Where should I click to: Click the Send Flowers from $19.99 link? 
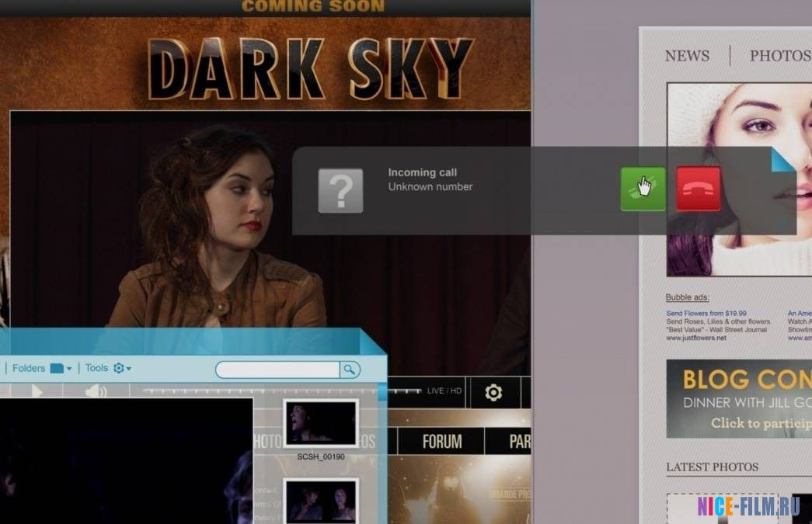[x=706, y=314]
